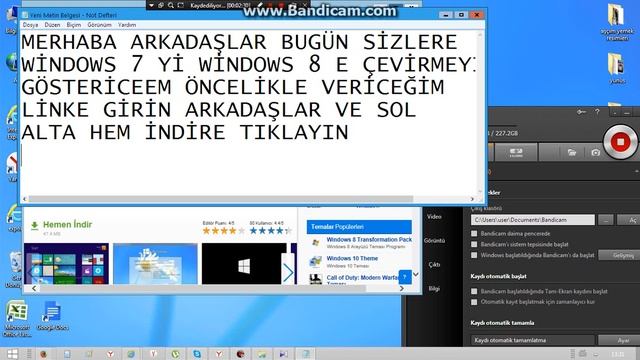Open Call of Duty: Modern Warfare theme link

(x=362, y=278)
